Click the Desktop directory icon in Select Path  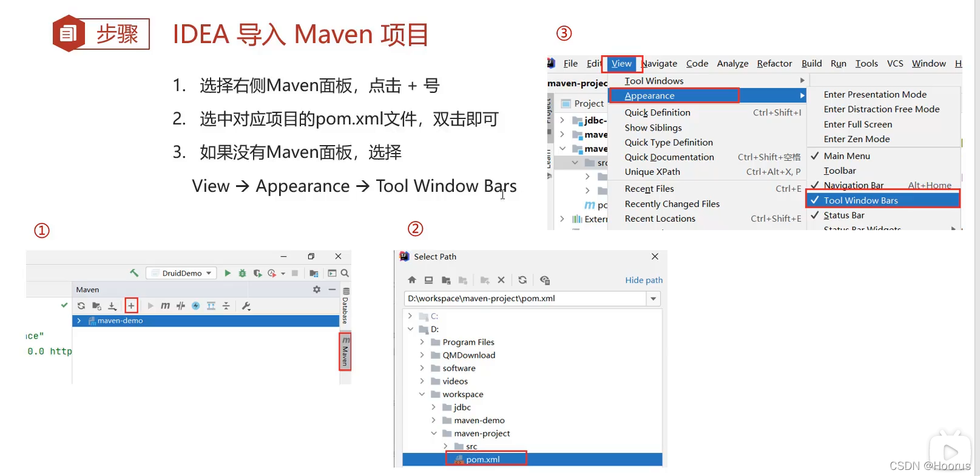pos(428,280)
